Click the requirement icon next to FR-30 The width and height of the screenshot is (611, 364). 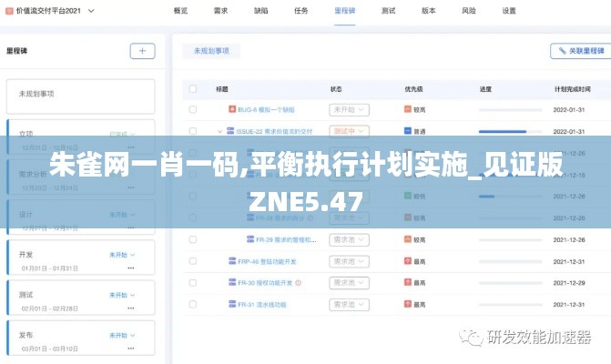232,282
